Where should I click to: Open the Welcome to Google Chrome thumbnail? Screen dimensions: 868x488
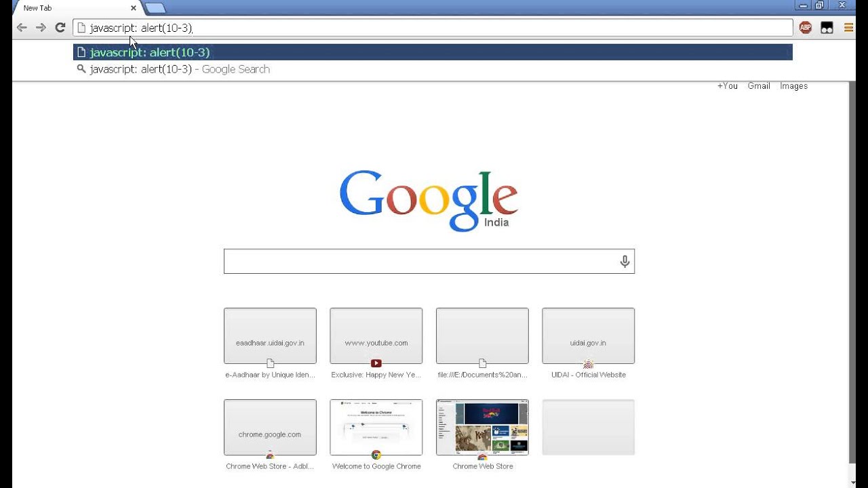tap(376, 427)
